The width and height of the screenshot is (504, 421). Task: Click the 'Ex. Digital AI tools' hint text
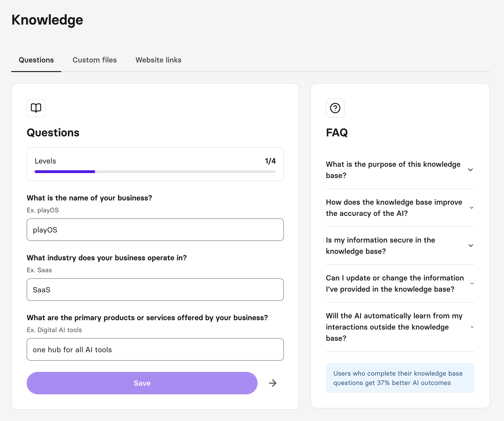pyautogui.click(x=54, y=330)
